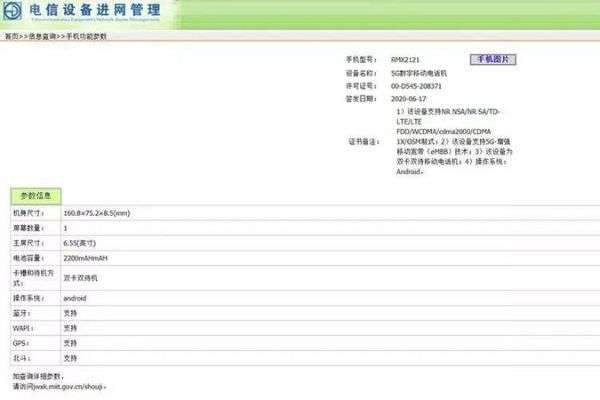Click the 手机型号 label
Viewport: 600px width, 400px height.
tap(361, 60)
